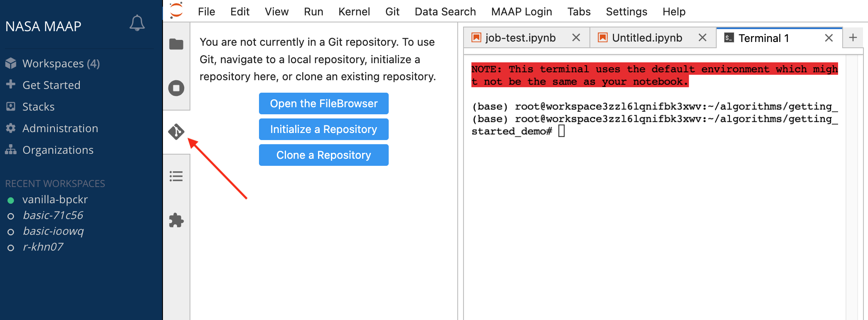Open the Stacks page
The height and width of the screenshot is (320, 868).
pos(39,106)
